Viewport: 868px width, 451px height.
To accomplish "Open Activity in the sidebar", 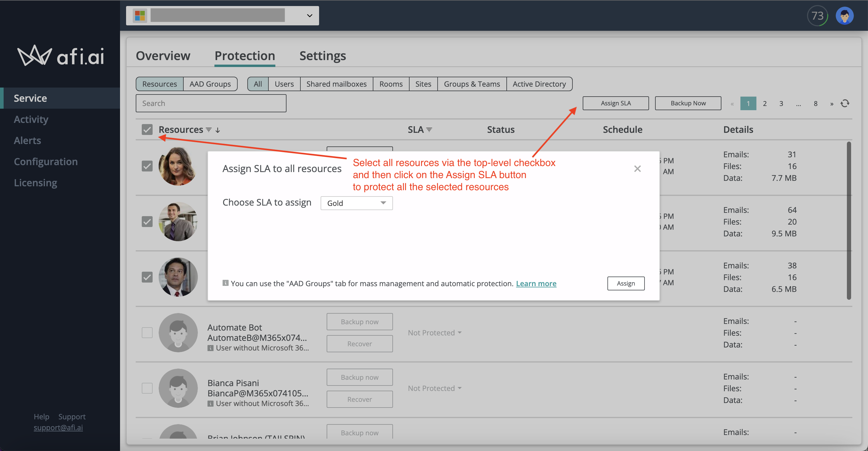I will click(x=31, y=120).
